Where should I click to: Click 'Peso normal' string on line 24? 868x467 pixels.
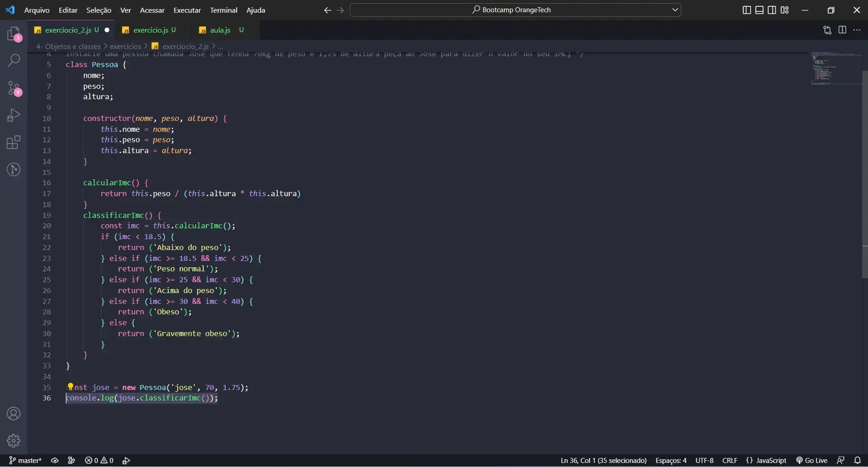[x=183, y=269]
